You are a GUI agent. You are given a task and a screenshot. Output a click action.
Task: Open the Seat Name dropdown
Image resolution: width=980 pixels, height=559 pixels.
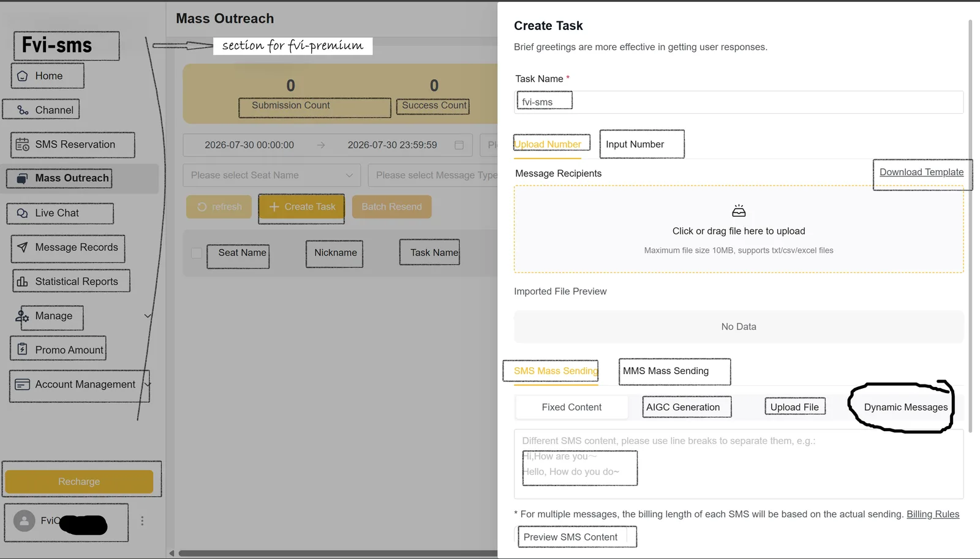(272, 175)
